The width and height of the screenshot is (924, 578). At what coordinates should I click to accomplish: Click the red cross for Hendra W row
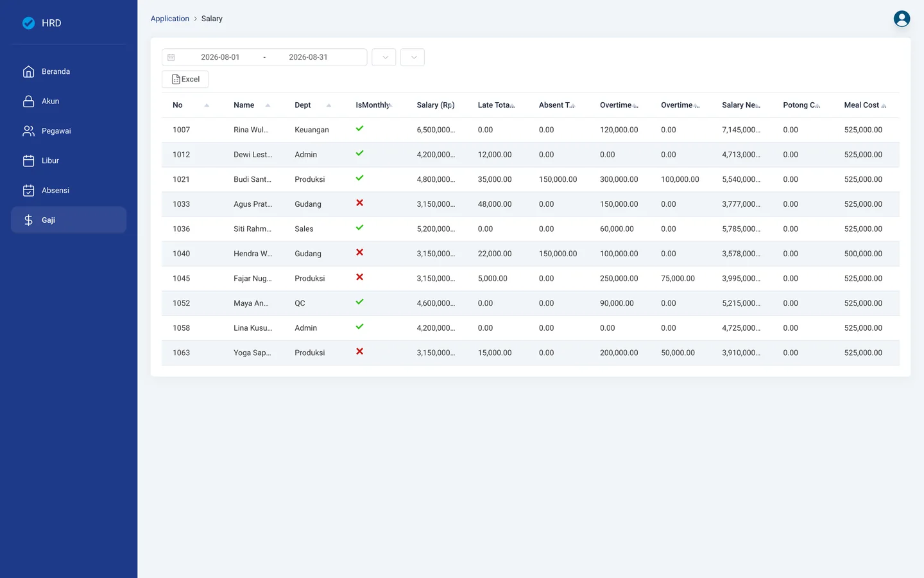click(x=359, y=252)
